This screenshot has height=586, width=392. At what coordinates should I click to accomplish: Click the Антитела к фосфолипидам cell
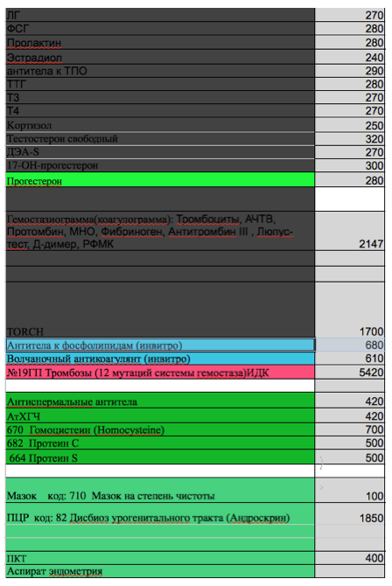pyautogui.click(x=160, y=345)
